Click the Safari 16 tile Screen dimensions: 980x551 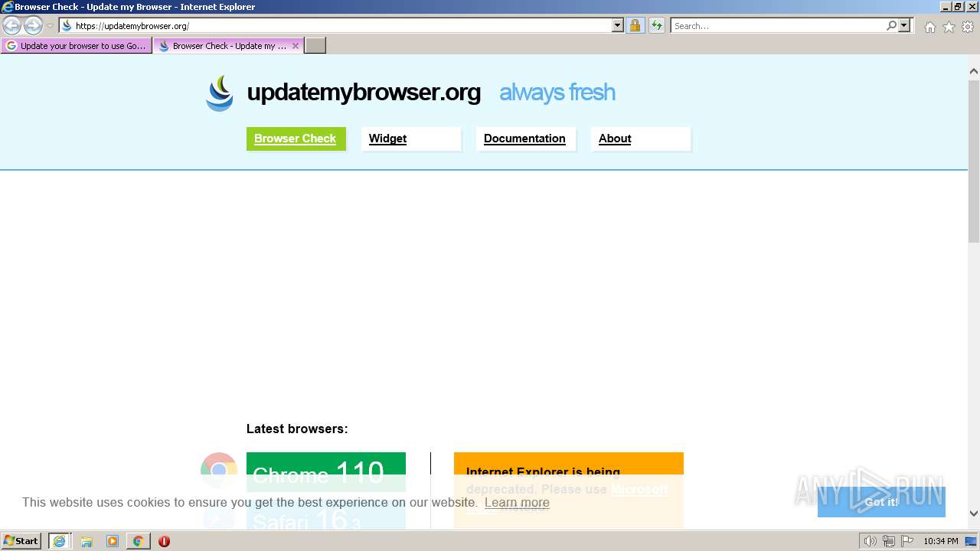point(326,517)
